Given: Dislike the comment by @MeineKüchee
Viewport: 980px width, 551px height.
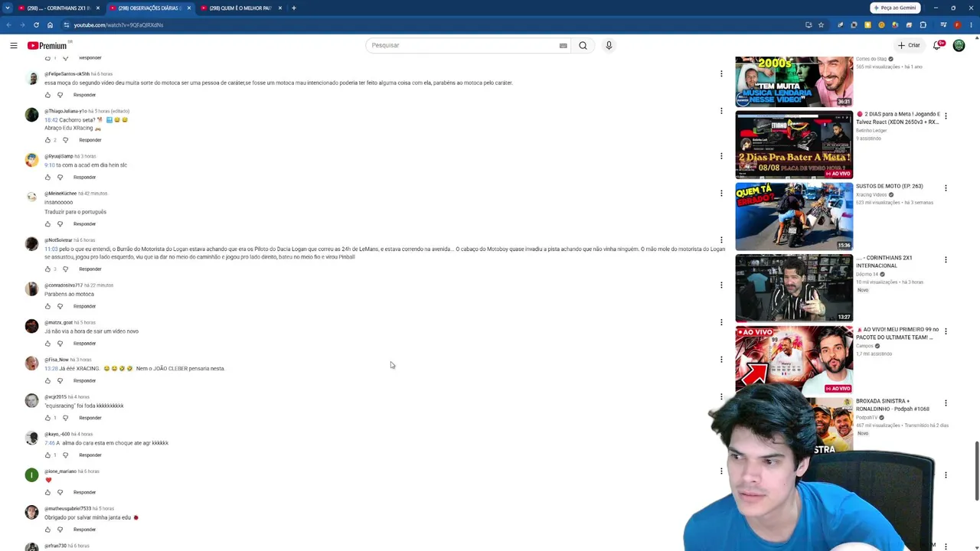Looking at the screenshot, I should tap(60, 224).
